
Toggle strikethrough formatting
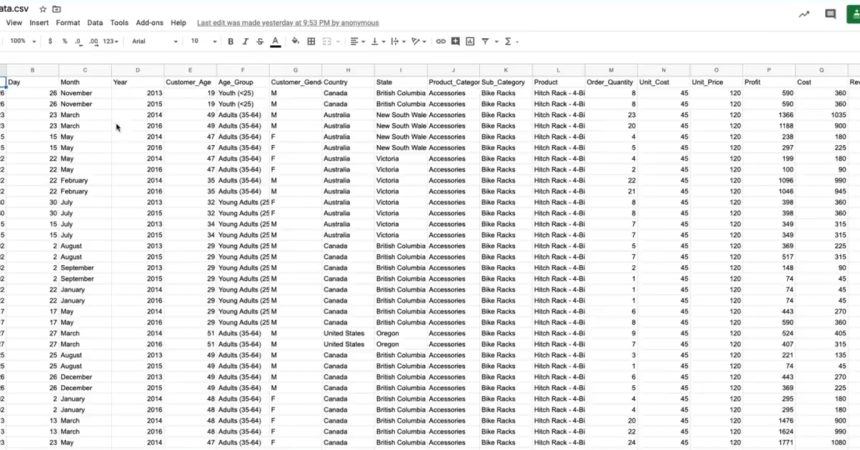click(x=260, y=41)
